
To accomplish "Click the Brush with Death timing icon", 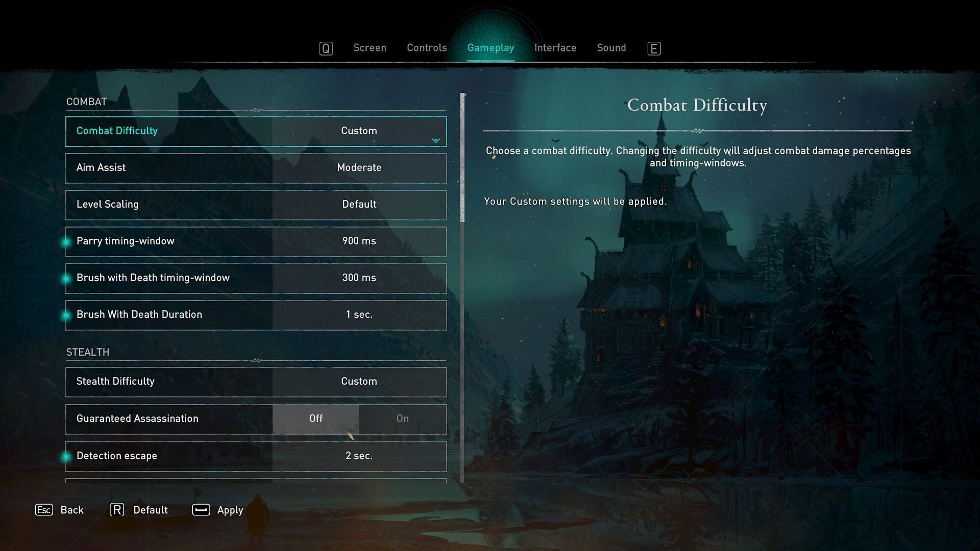I will click(x=65, y=278).
